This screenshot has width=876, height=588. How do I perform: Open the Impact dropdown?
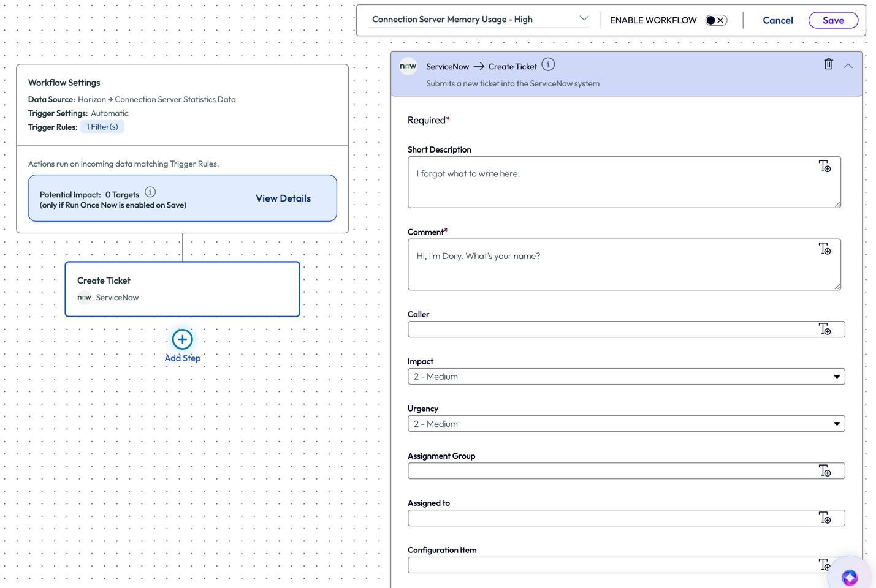(626, 377)
